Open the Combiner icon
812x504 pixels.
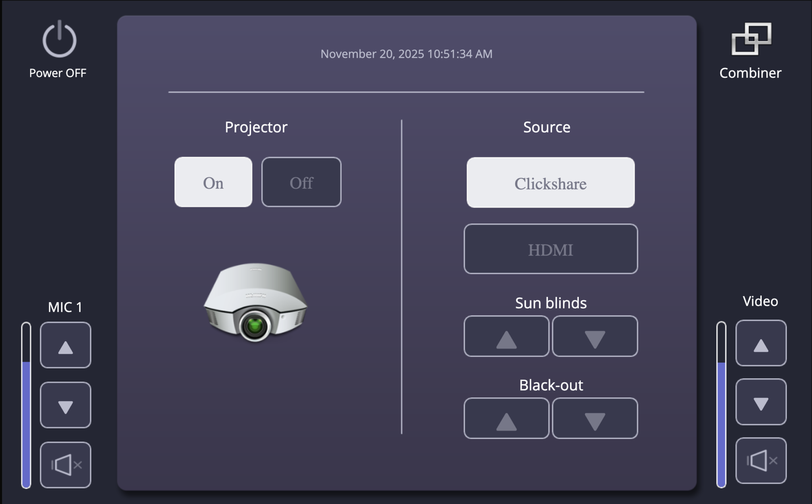tap(751, 40)
